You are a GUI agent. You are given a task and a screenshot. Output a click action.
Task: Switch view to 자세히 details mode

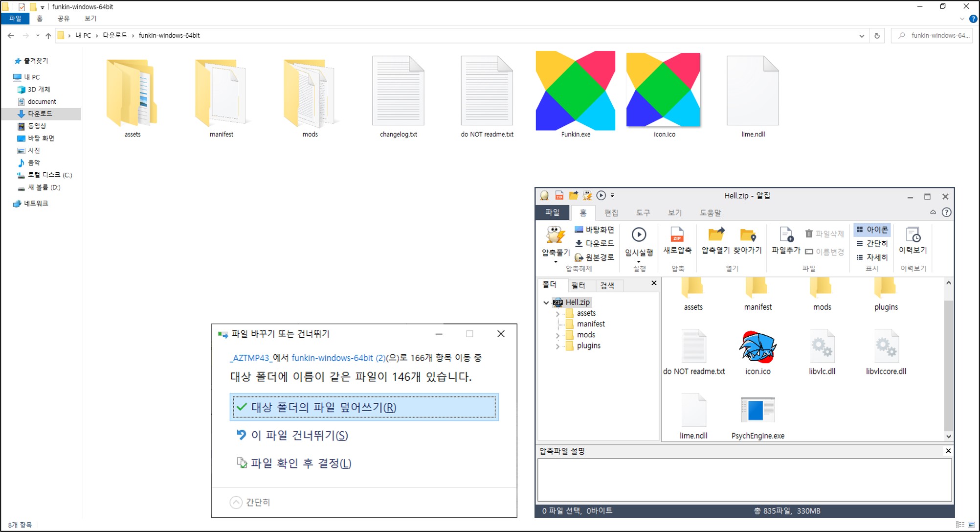(872, 257)
